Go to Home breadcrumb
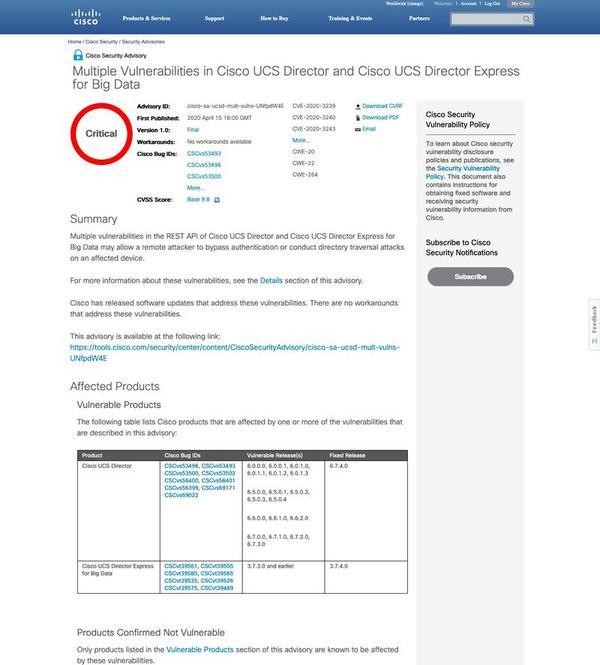Viewport: 600px width, 665px height. 74,42
